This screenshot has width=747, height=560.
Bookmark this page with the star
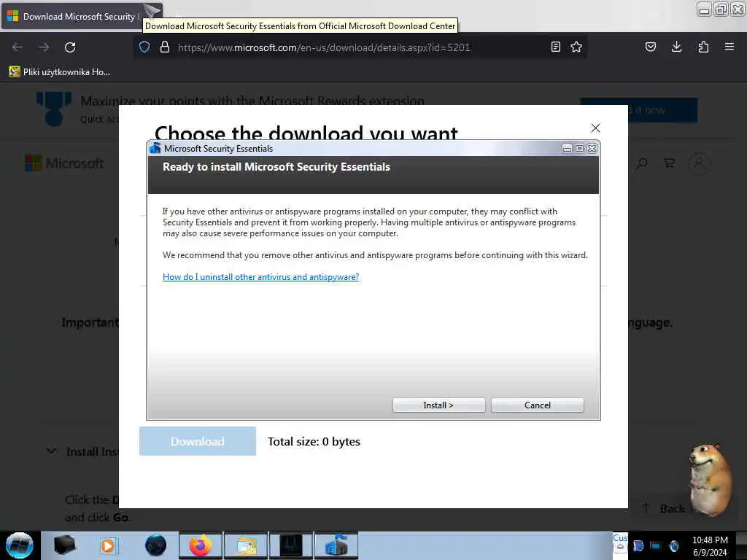click(576, 47)
